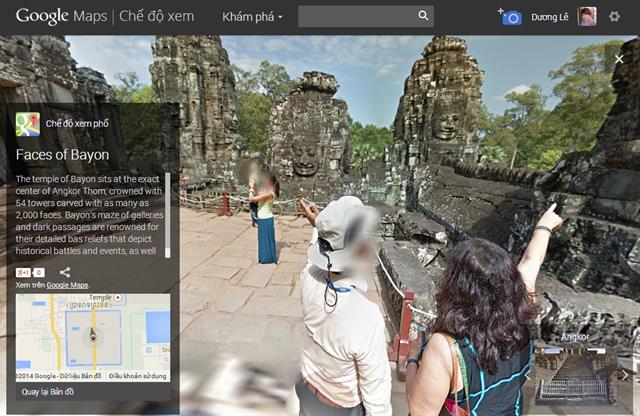
Task: Click the user avatar picture
Action: (587, 17)
